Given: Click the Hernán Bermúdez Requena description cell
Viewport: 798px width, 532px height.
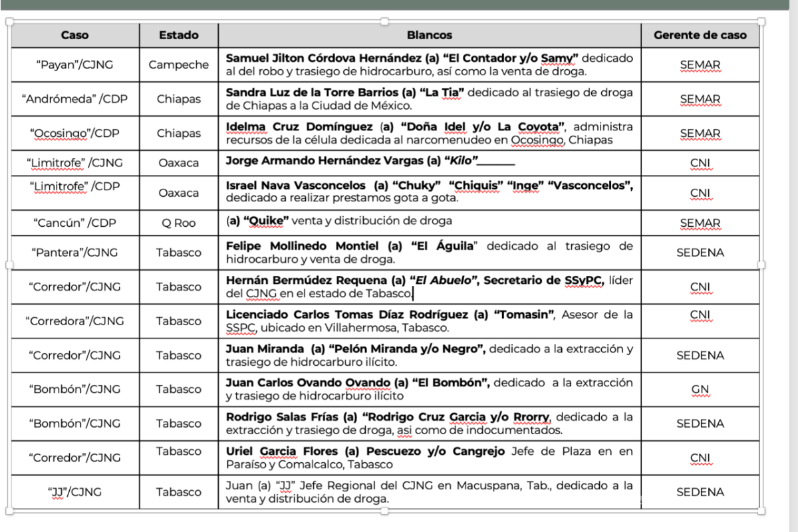Looking at the screenshot, I should tap(429, 287).
